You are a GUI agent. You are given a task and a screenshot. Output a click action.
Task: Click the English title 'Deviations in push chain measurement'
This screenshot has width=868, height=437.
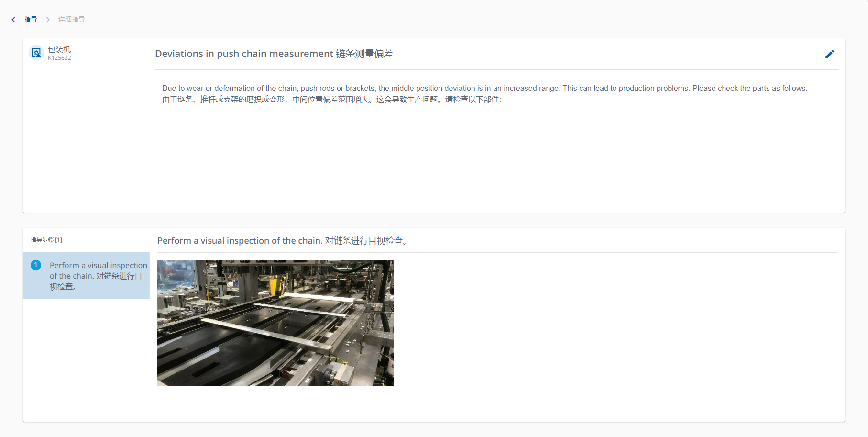click(244, 54)
